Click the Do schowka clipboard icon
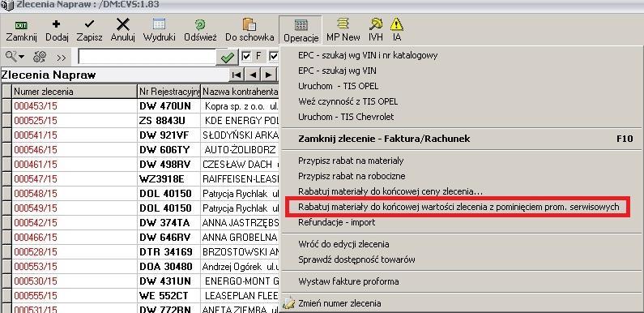The image size is (644, 313). point(249,24)
